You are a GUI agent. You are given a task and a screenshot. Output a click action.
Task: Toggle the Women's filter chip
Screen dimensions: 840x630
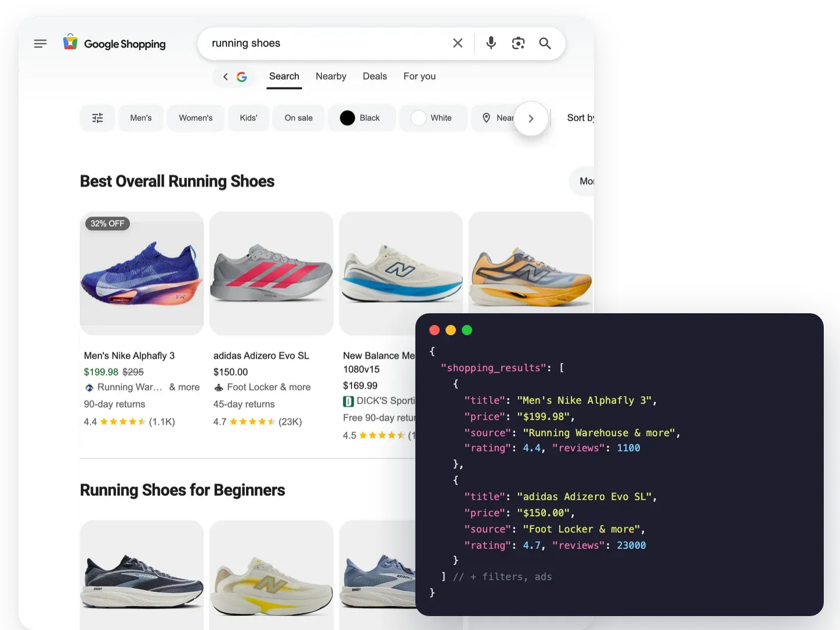click(195, 118)
